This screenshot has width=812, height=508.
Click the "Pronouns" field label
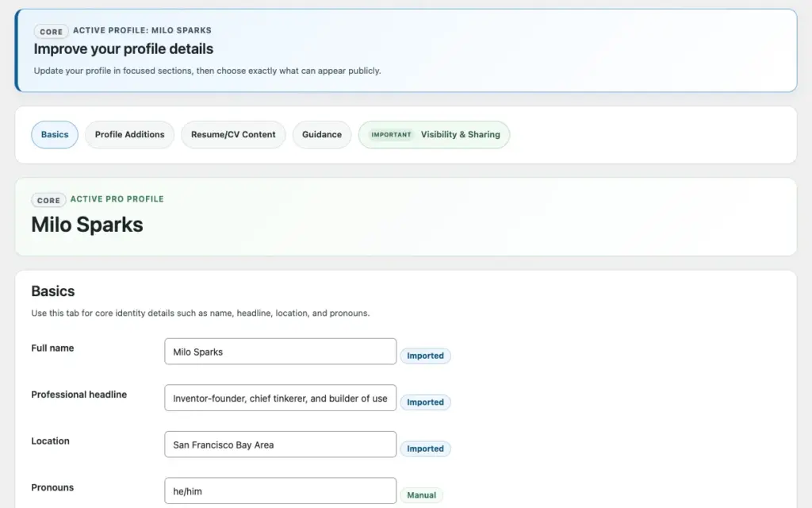(x=52, y=487)
